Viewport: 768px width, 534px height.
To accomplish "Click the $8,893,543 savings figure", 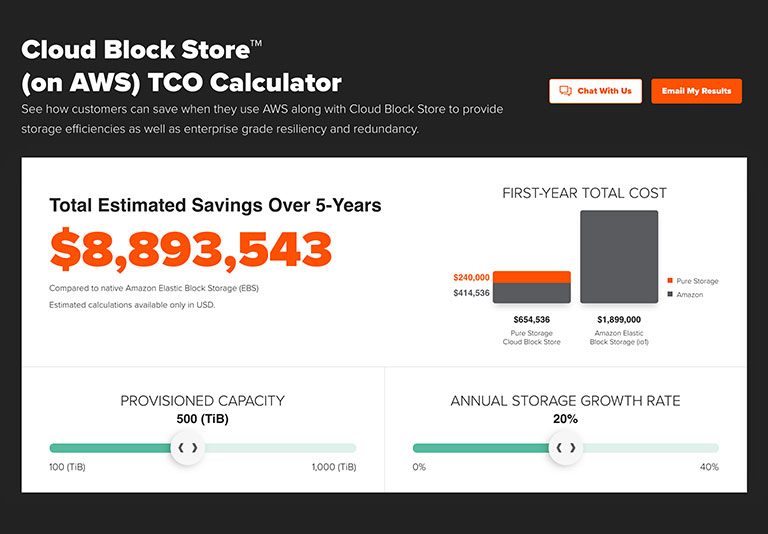I will click(191, 250).
